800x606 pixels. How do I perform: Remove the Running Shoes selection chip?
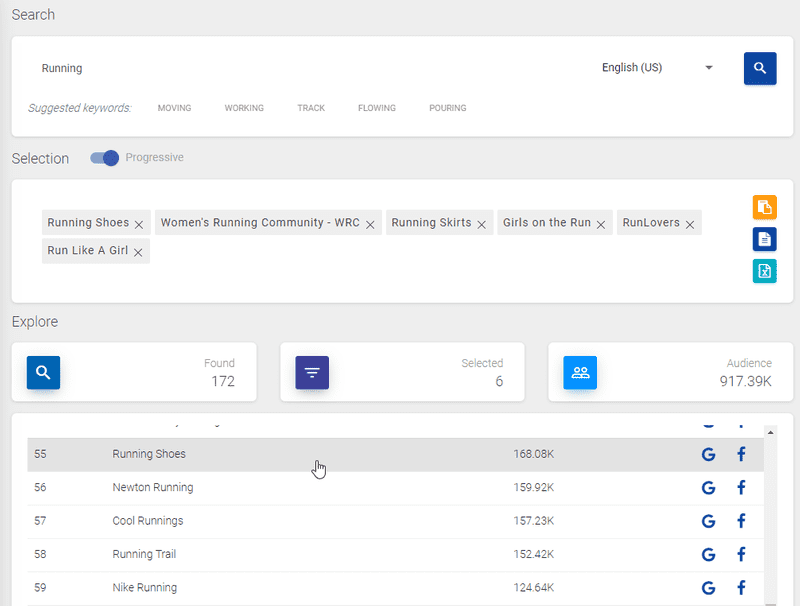click(139, 224)
